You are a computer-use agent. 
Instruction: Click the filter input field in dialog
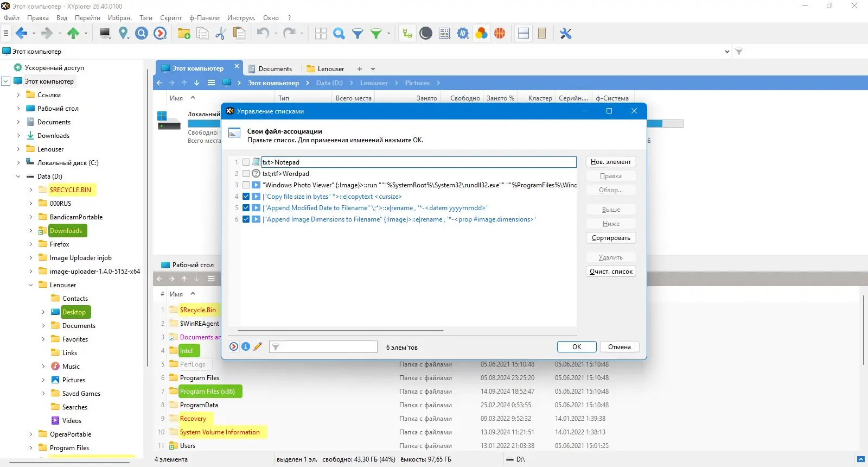point(323,347)
